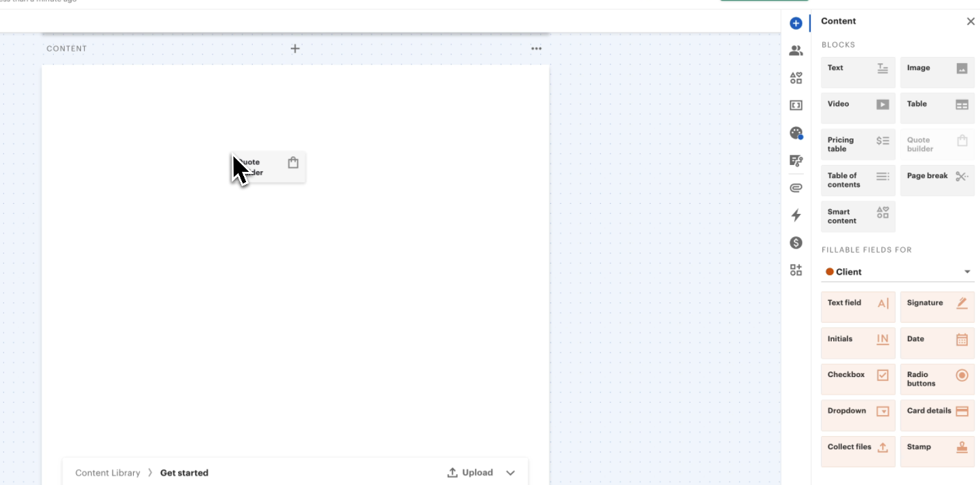Insert a Checkbox fillable field
Viewport: 980px width, 485px height.
click(858, 379)
